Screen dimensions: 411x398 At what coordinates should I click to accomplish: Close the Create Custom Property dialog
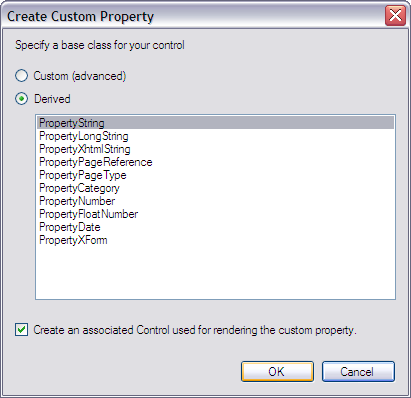pos(395,15)
